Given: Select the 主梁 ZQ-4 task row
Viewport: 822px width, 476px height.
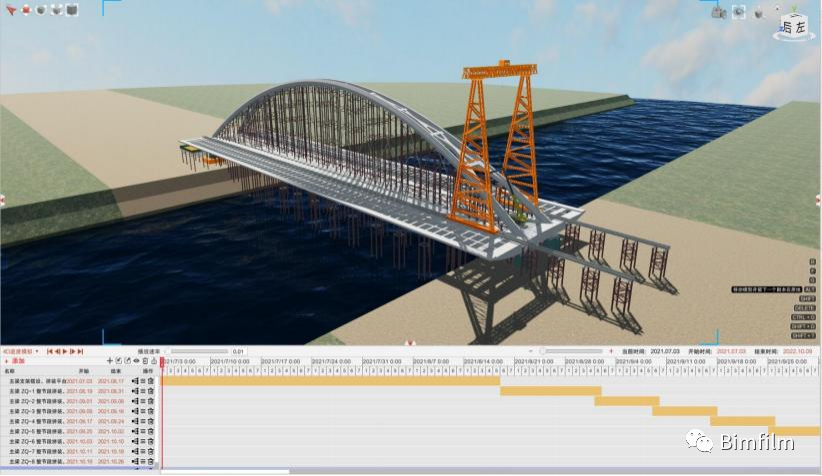Looking at the screenshot, I should click(79, 421).
